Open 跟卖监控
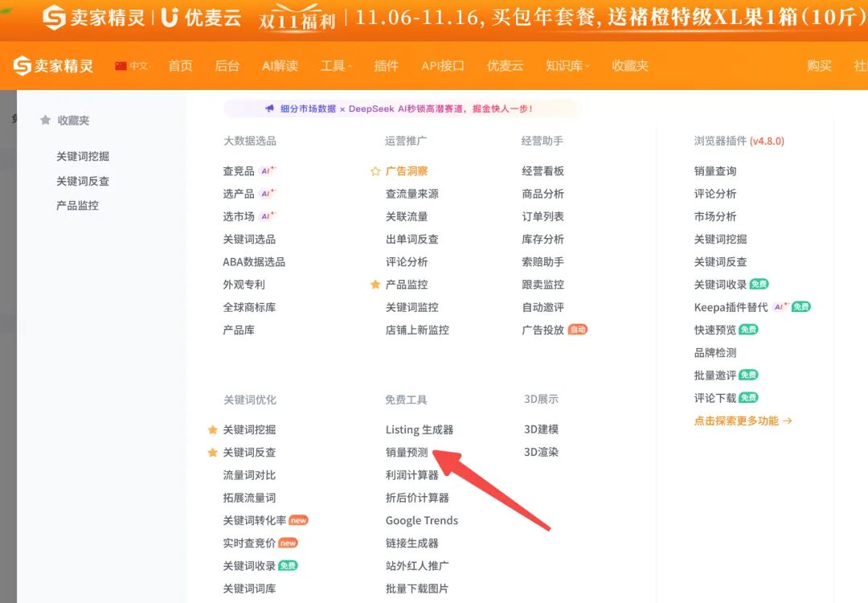Image resolution: width=868 pixels, height=603 pixels. click(542, 285)
